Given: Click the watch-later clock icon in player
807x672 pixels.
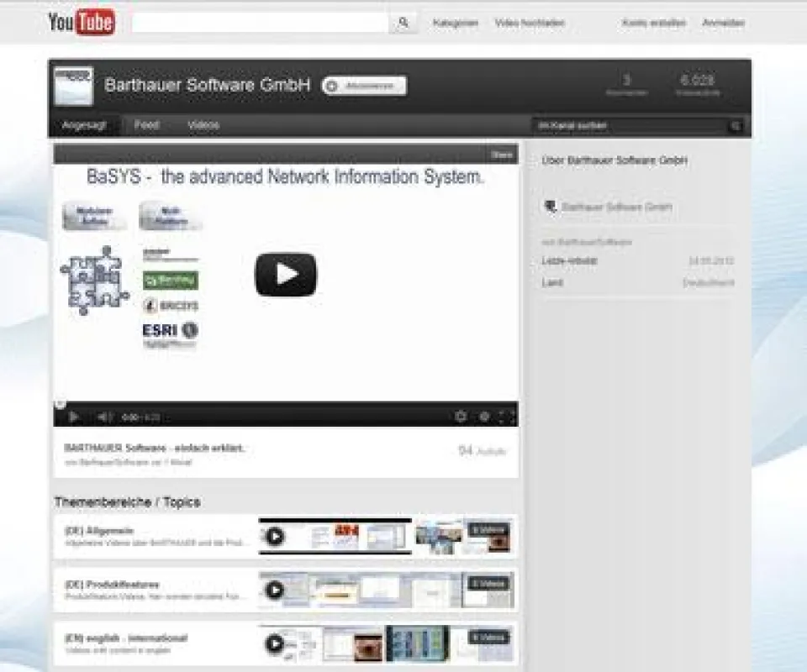Looking at the screenshot, I should tap(461, 417).
